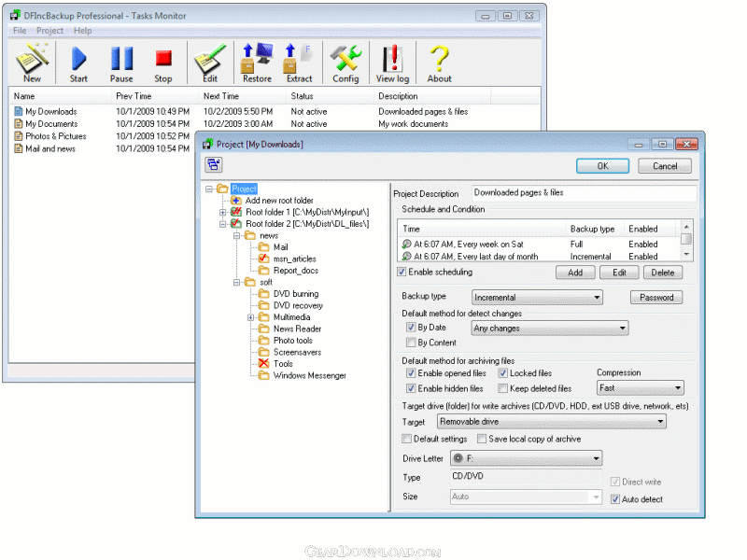
Task: Collapse the news folder in tree
Action: [x=237, y=236]
